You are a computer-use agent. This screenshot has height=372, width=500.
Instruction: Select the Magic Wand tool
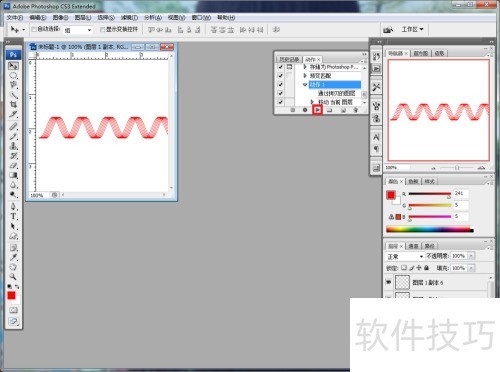13,95
